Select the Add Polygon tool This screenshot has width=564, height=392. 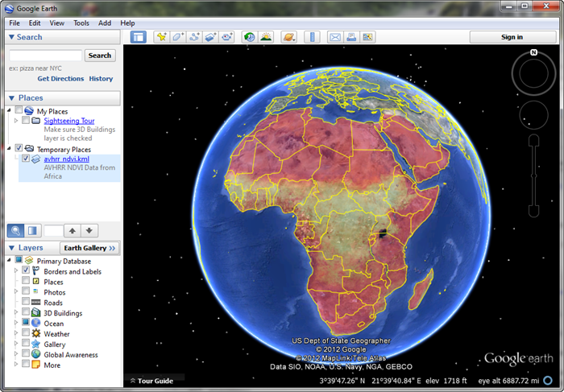point(177,37)
